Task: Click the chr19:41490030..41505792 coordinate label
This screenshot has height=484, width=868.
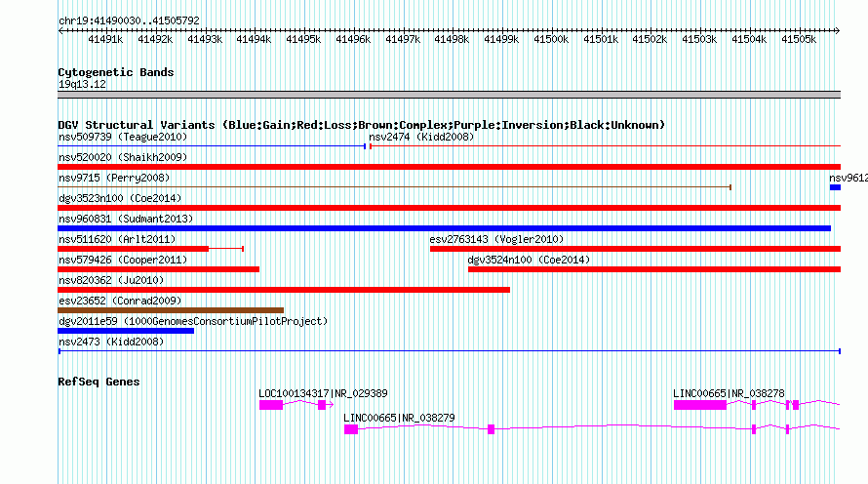Action: pos(129,20)
